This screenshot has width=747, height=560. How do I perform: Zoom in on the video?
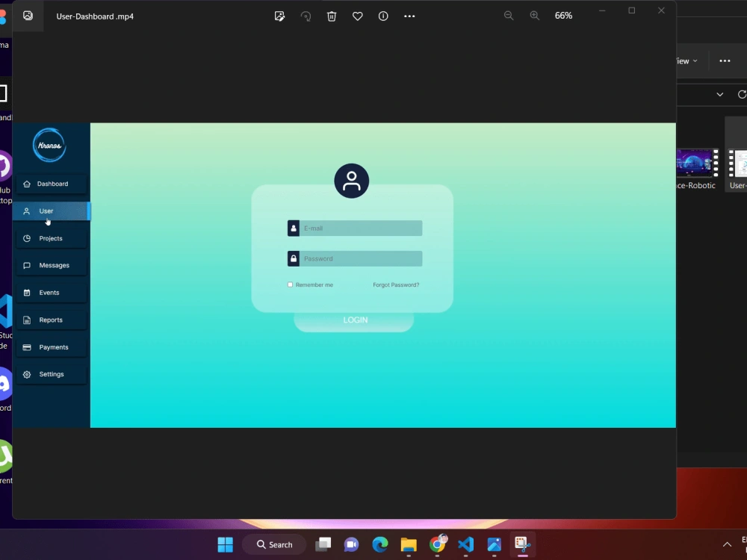pyautogui.click(x=535, y=15)
